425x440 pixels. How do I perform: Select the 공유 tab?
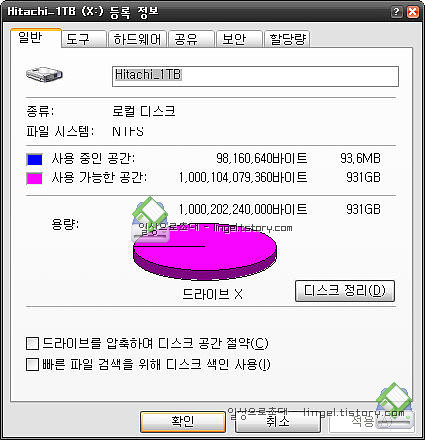point(191,39)
